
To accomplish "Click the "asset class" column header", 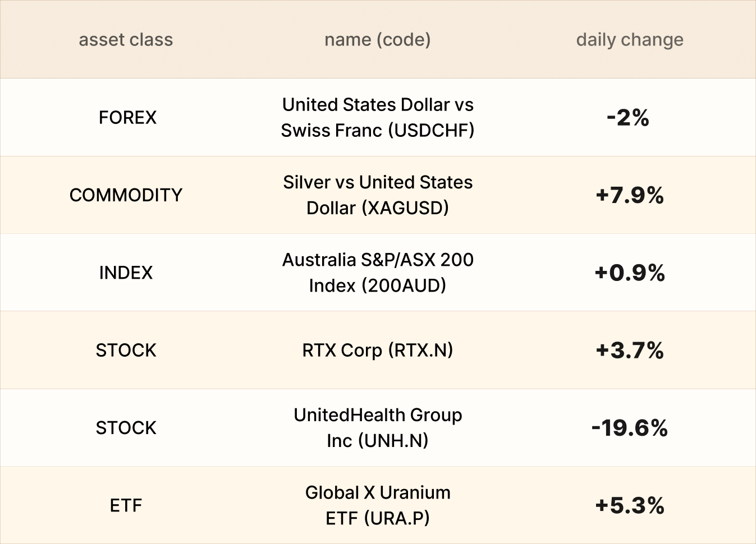I will (126, 40).
